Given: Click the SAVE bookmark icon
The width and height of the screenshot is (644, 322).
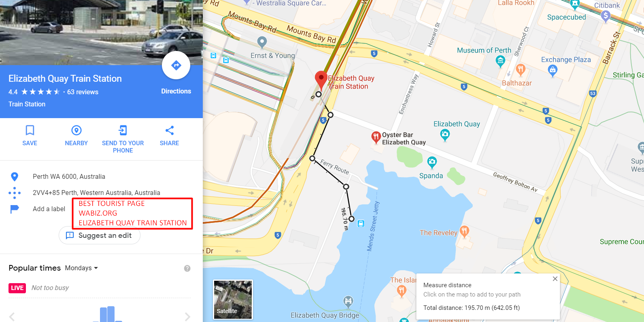Looking at the screenshot, I should click(x=30, y=130).
